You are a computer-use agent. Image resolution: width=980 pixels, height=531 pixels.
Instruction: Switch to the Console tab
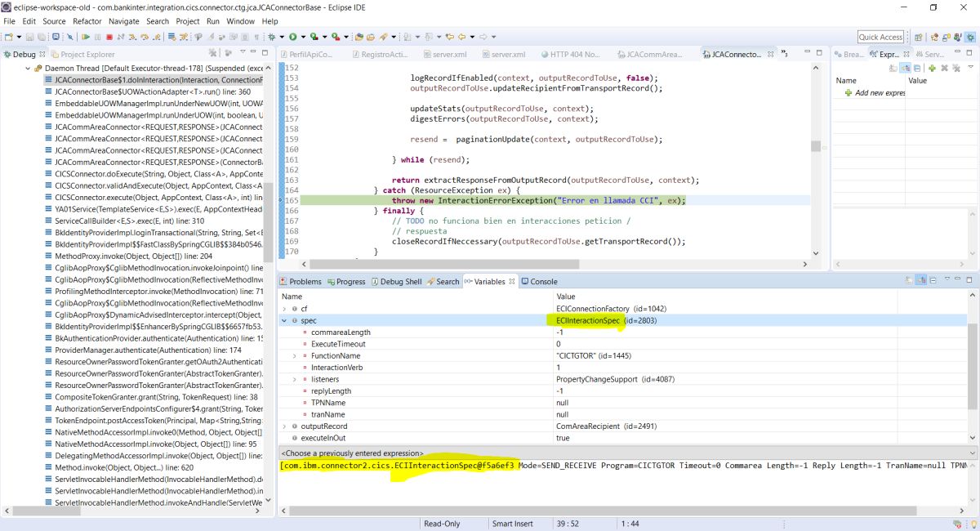point(539,281)
